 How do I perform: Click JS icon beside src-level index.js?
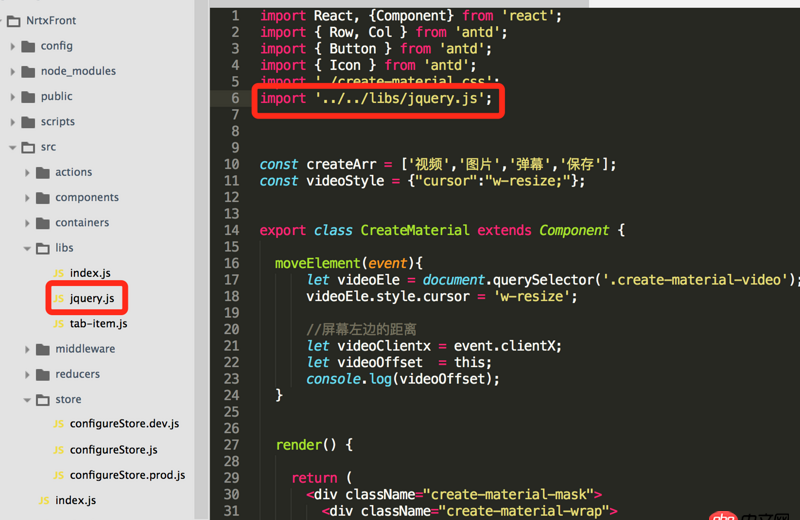pyautogui.click(x=44, y=501)
